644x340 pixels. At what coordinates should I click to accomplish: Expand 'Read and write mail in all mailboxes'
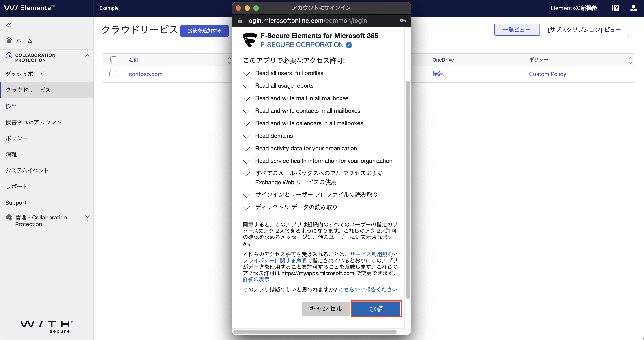click(246, 99)
